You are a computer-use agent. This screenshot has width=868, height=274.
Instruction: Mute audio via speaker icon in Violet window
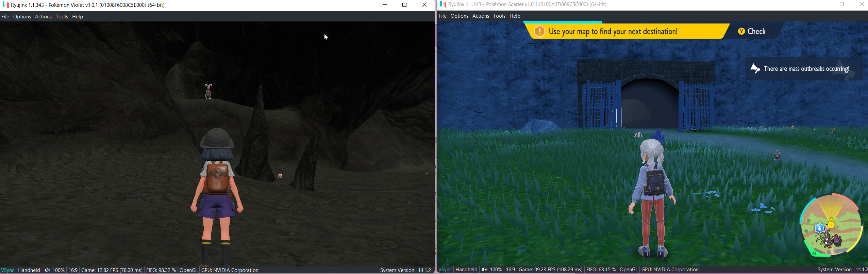point(47,270)
